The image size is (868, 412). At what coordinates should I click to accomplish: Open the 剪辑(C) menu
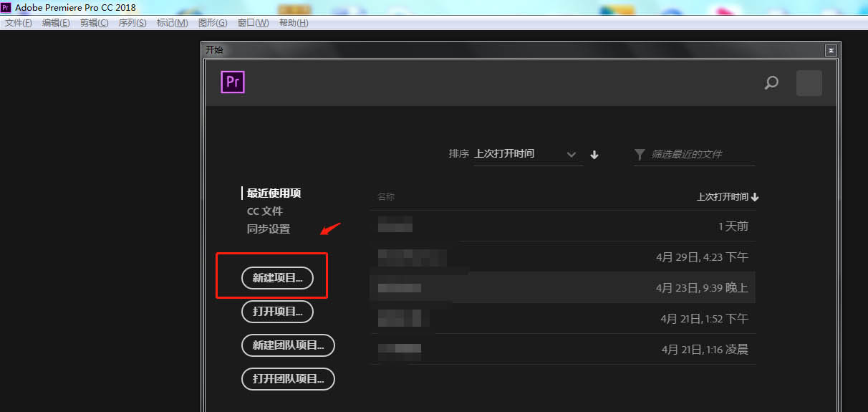pos(95,23)
